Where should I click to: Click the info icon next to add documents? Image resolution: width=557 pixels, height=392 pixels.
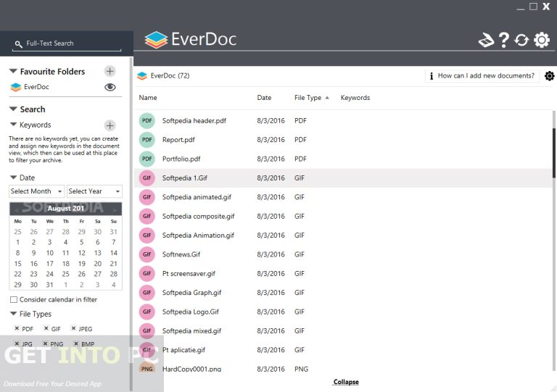point(432,76)
